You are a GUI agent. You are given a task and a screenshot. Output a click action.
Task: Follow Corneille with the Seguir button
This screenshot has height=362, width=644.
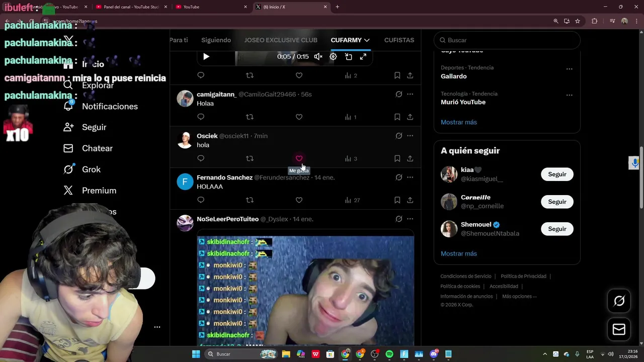click(x=557, y=202)
